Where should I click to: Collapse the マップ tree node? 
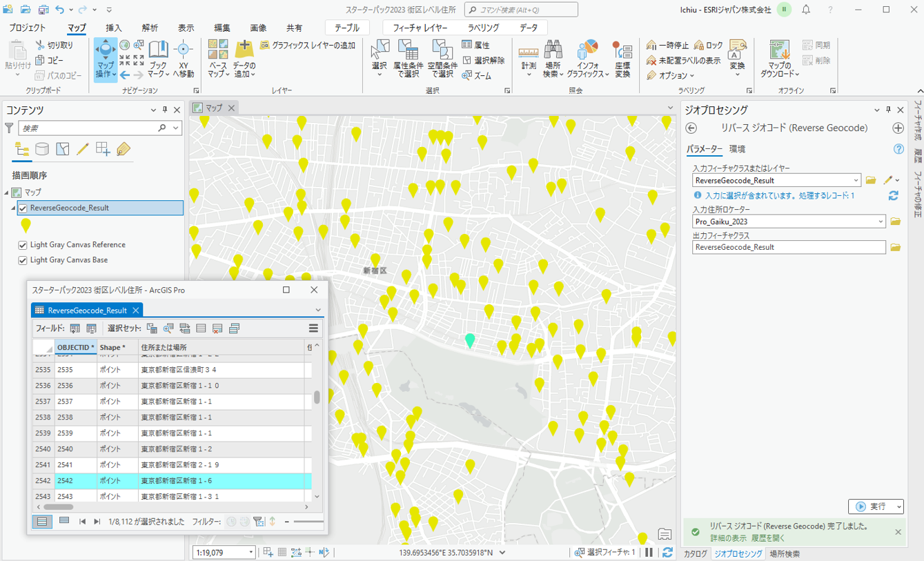[7, 193]
